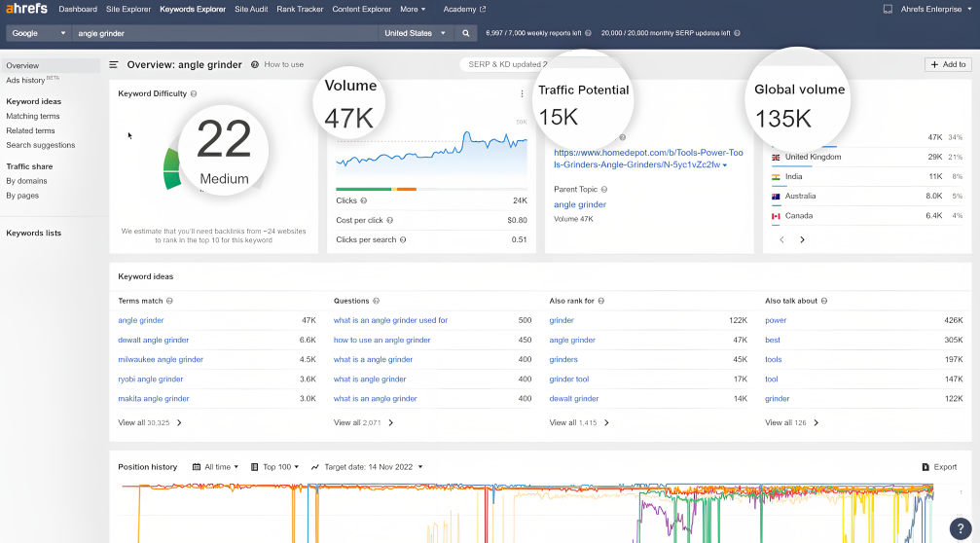Viewport: 980px width, 543px height.
Task: Click the keyword search input field
Action: [x=225, y=33]
